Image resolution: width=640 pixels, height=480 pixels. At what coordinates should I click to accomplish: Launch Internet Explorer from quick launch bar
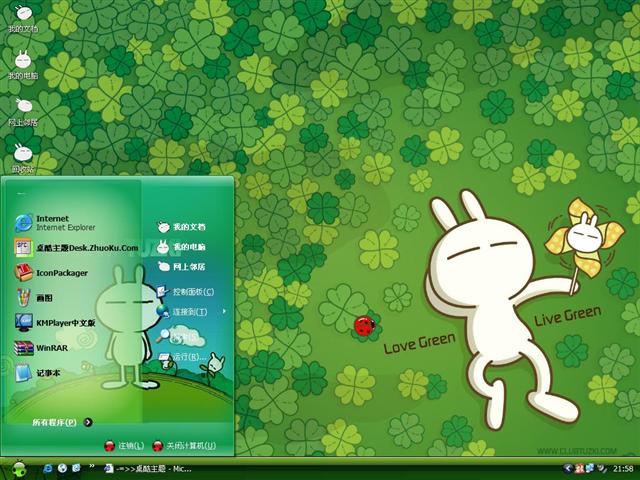click(48, 468)
